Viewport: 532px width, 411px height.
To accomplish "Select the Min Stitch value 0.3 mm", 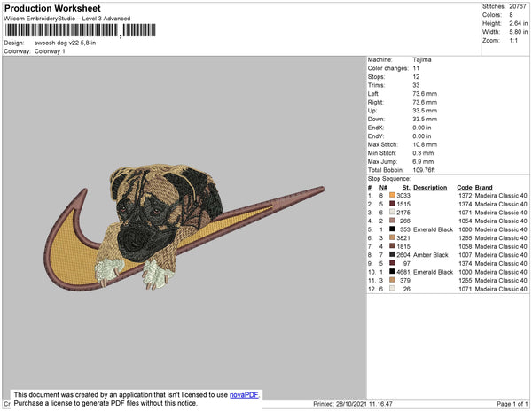I will [x=423, y=153].
